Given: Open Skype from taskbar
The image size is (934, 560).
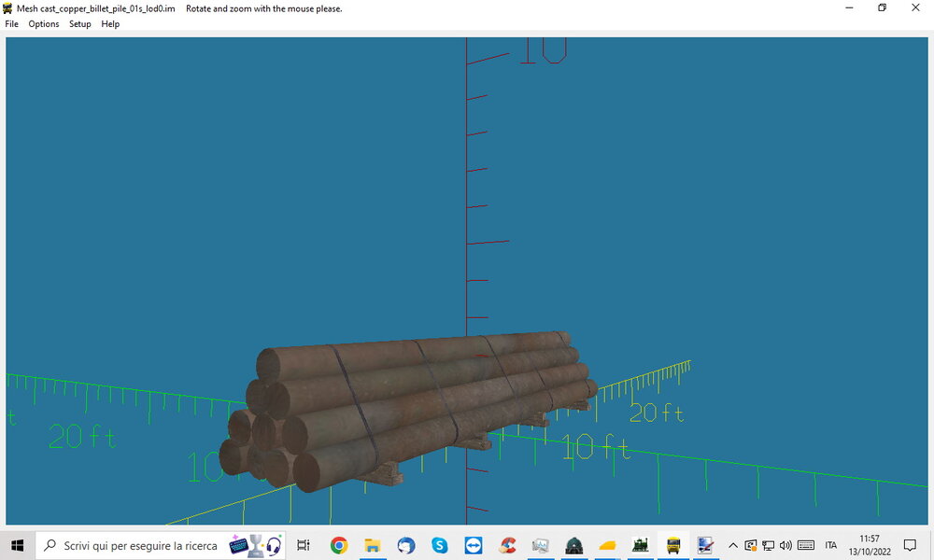Looking at the screenshot, I should pos(440,545).
